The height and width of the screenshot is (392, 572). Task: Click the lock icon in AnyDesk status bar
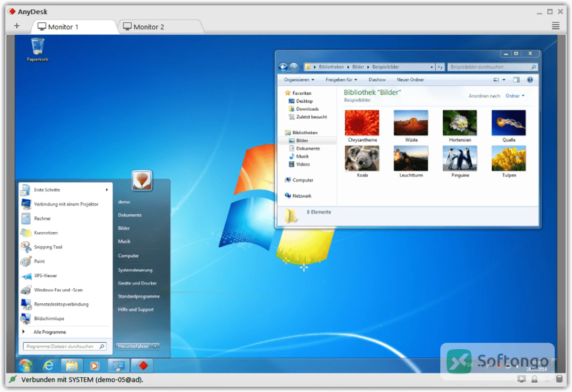(534, 379)
